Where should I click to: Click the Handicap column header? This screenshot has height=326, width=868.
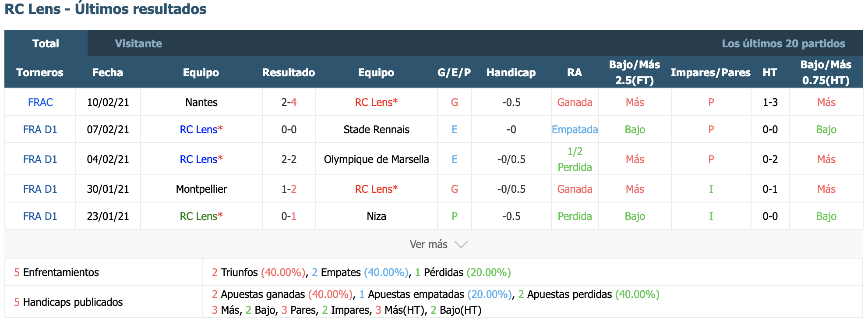(511, 72)
